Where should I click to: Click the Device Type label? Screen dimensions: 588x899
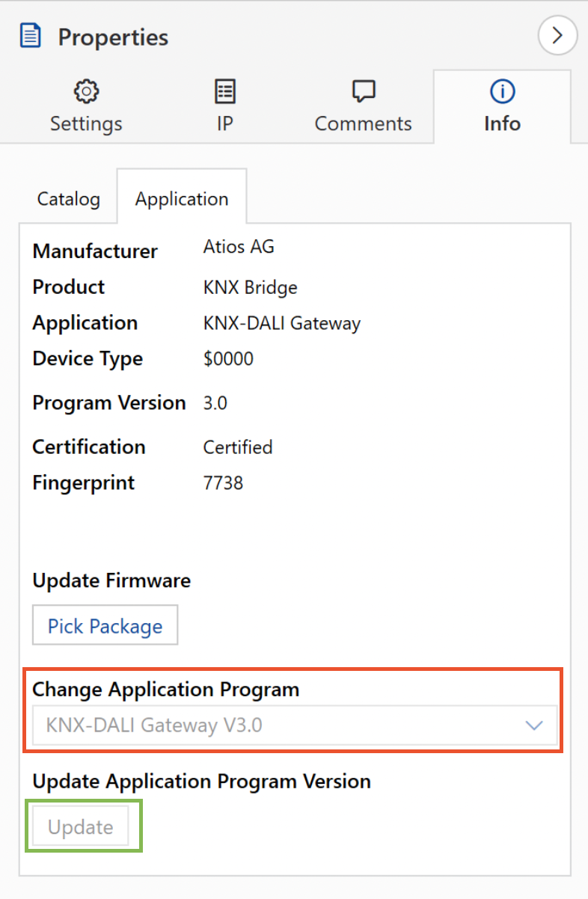pos(88,358)
